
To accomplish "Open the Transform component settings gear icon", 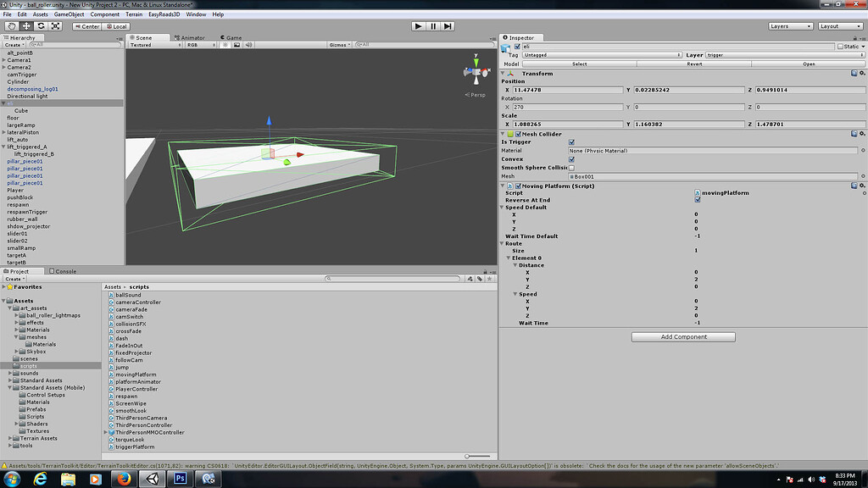I will (x=861, y=74).
